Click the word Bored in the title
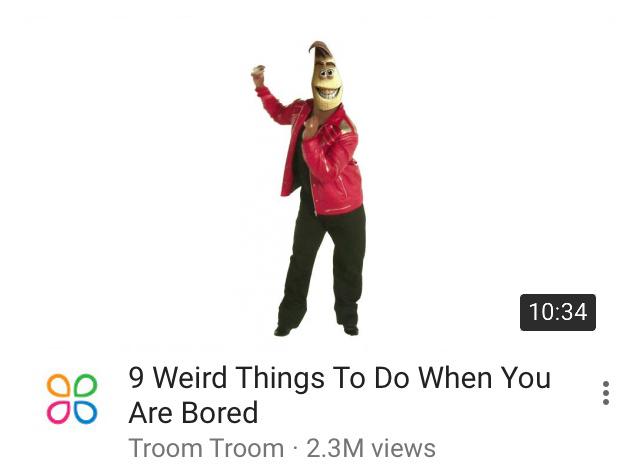 coord(220,413)
